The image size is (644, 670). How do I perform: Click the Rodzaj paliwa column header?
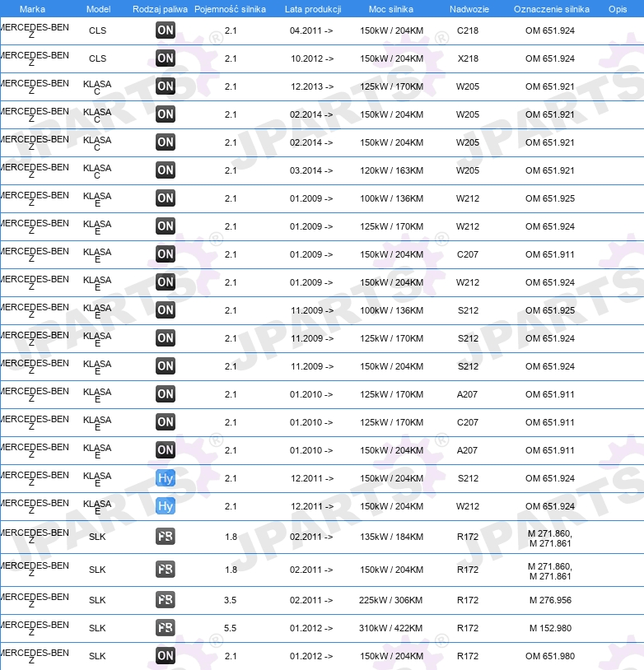click(x=160, y=9)
